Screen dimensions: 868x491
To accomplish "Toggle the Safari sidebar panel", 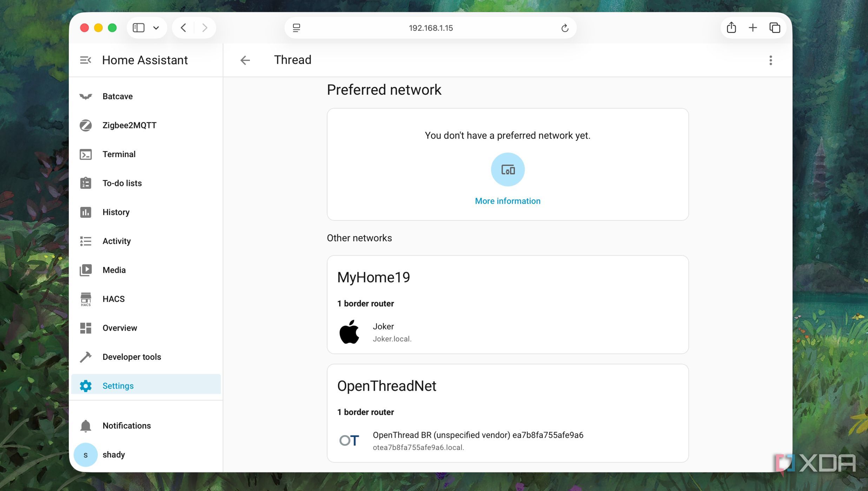I will [x=139, y=28].
